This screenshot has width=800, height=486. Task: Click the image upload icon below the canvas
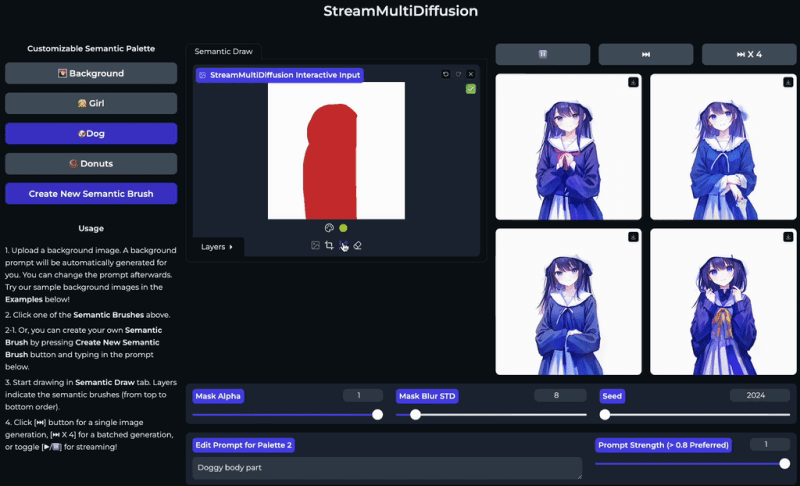click(x=315, y=245)
